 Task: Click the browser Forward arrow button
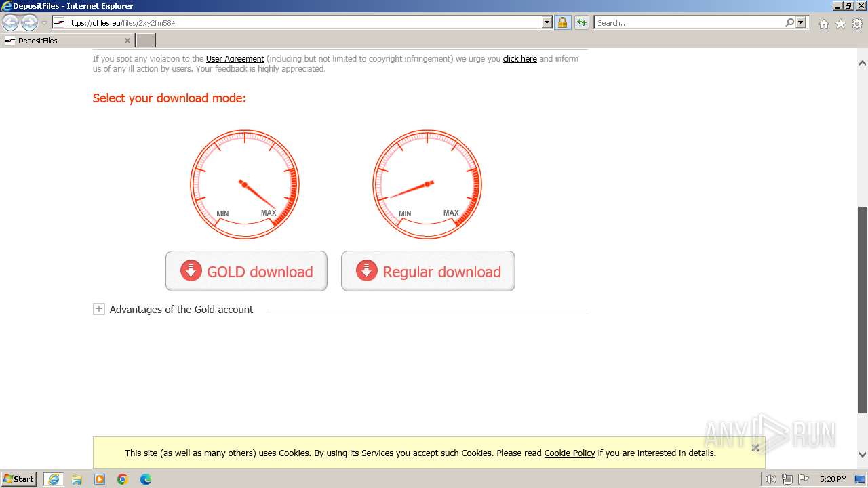pyautogui.click(x=29, y=23)
